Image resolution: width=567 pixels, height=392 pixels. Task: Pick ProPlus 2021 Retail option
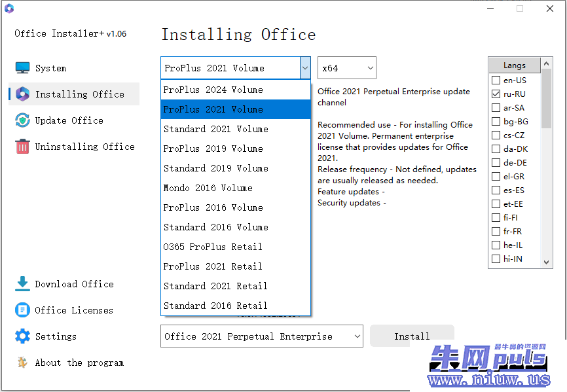(x=236, y=266)
